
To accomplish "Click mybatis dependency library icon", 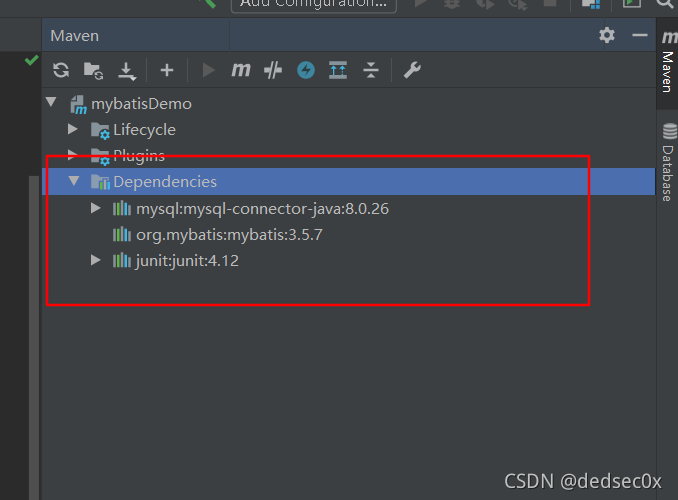I will pyautogui.click(x=122, y=234).
